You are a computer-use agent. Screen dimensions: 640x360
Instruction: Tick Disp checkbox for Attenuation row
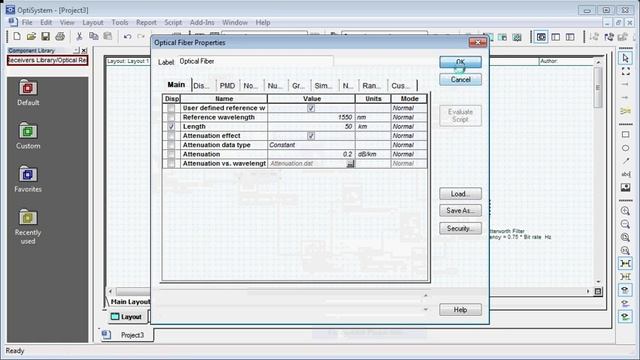point(171,154)
